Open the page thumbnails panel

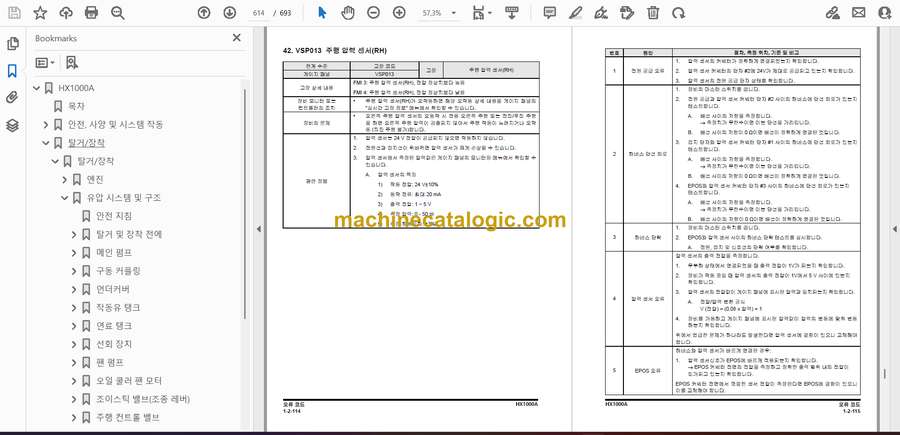tap(12, 44)
